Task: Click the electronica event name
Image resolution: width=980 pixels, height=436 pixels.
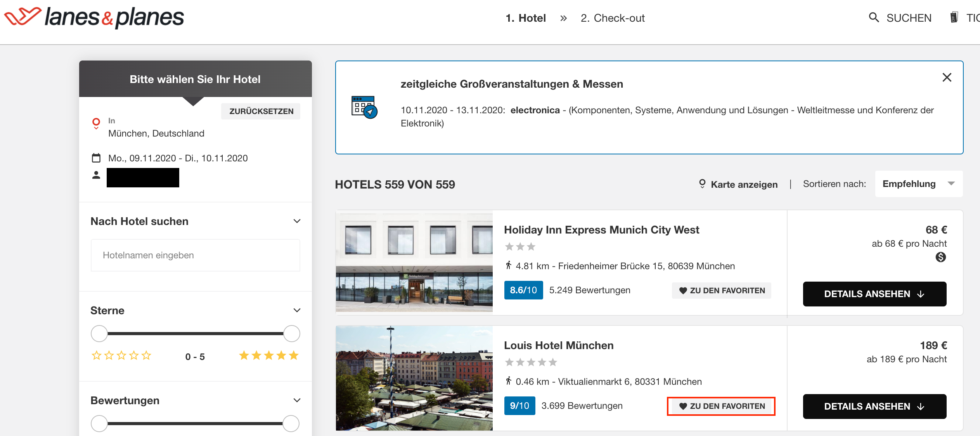Action: click(535, 110)
